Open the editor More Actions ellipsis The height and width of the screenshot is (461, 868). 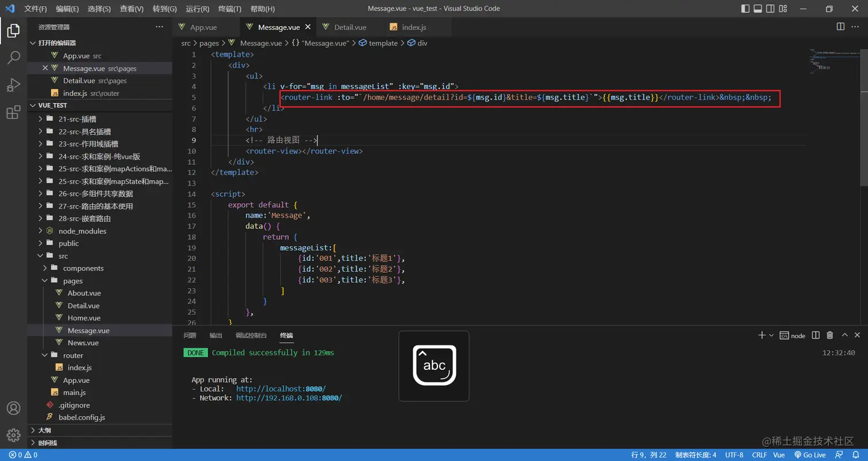pos(856,26)
